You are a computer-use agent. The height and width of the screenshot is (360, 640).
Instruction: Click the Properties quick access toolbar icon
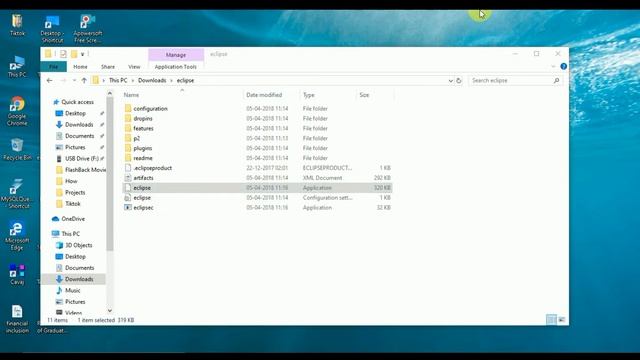(63, 54)
